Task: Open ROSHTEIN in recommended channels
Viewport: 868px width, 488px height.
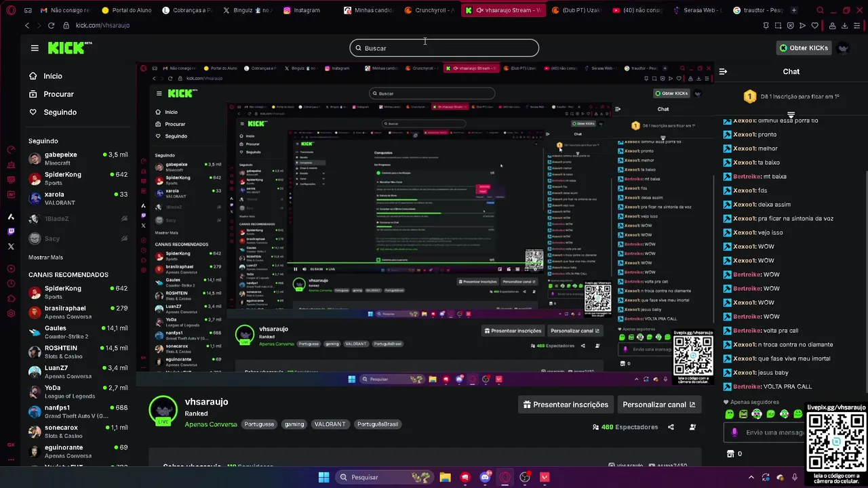Action: (77, 352)
